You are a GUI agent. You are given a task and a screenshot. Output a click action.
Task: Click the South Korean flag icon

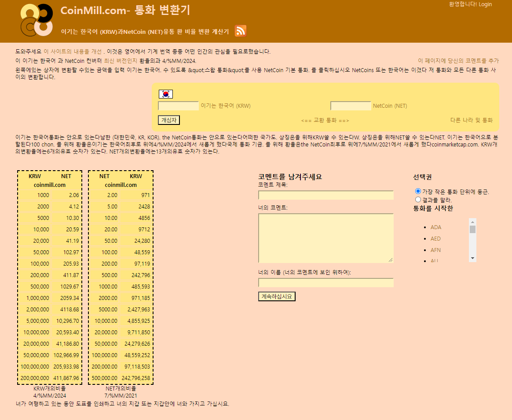click(165, 94)
